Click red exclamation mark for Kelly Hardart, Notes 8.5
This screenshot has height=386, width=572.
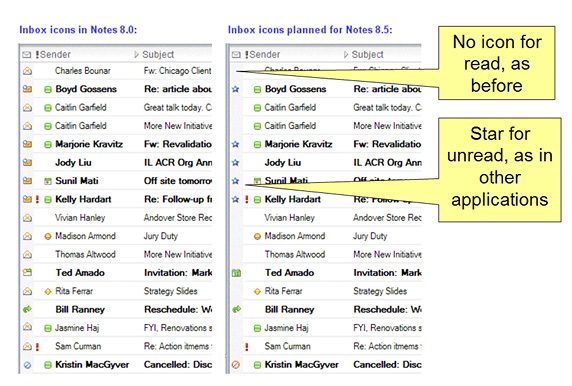247,199
